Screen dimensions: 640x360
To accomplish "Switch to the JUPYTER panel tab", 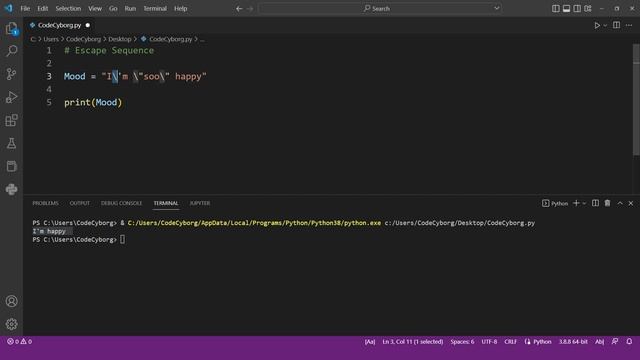I will 200,203.
